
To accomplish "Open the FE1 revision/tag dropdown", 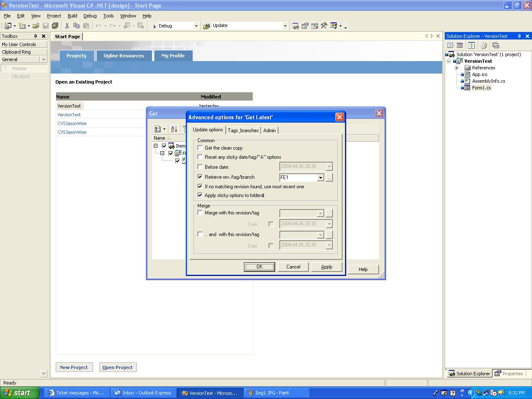I will point(320,177).
